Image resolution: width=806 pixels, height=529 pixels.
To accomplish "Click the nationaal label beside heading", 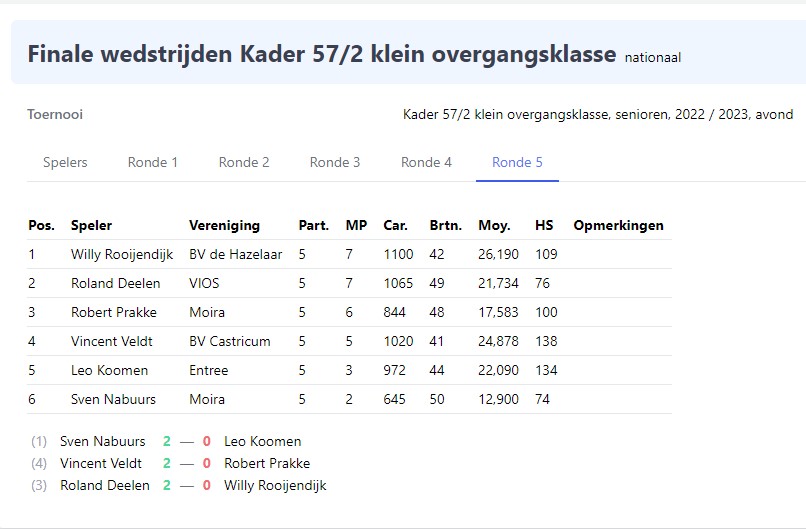I will point(653,58).
